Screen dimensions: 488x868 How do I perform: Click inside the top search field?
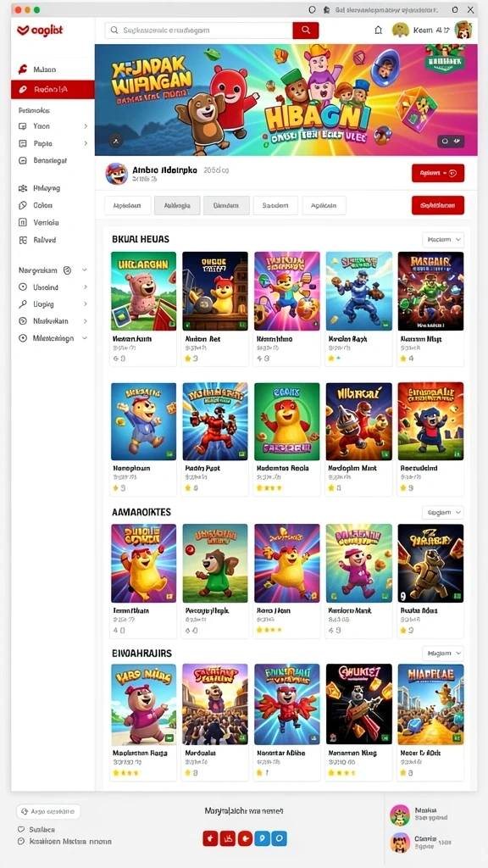click(x=198, y=31)
